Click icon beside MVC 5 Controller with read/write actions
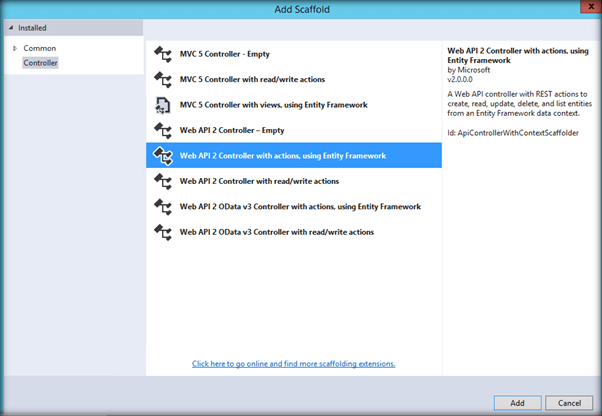The height and width of the screenshot is (416, 602). tap(163, 79)
